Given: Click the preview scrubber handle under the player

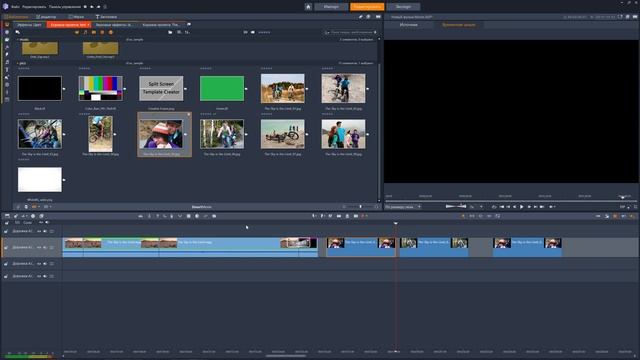Looking at the screenshot, I should coord(622,197).
